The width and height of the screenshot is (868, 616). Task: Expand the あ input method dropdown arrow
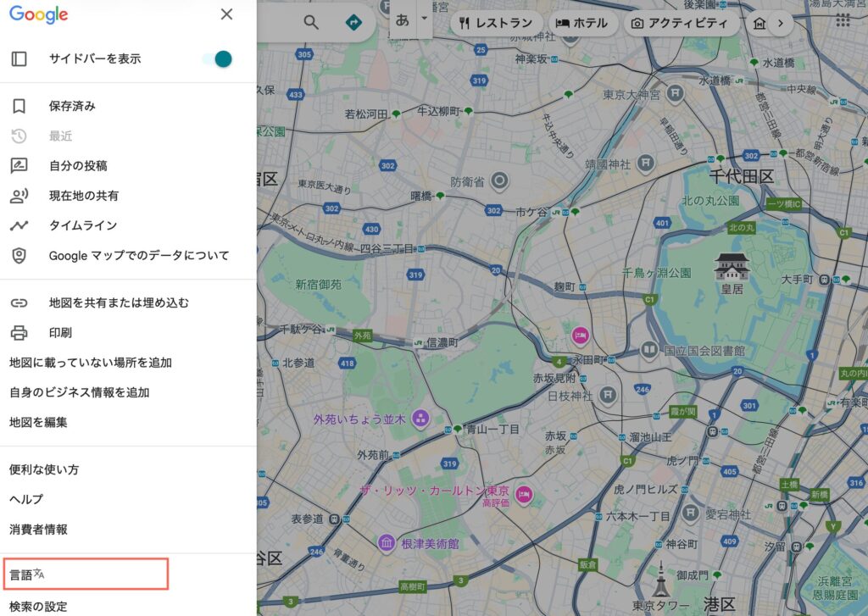click(x=424, y=18)
